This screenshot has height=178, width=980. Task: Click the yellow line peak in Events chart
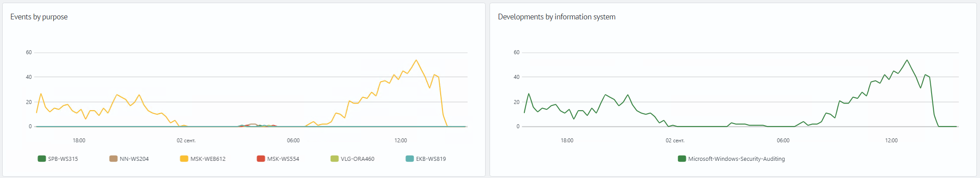(x=416, y=60)
